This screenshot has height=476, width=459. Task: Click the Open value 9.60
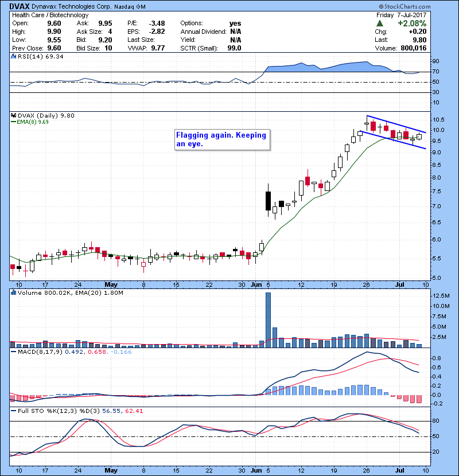coord(54,24)
